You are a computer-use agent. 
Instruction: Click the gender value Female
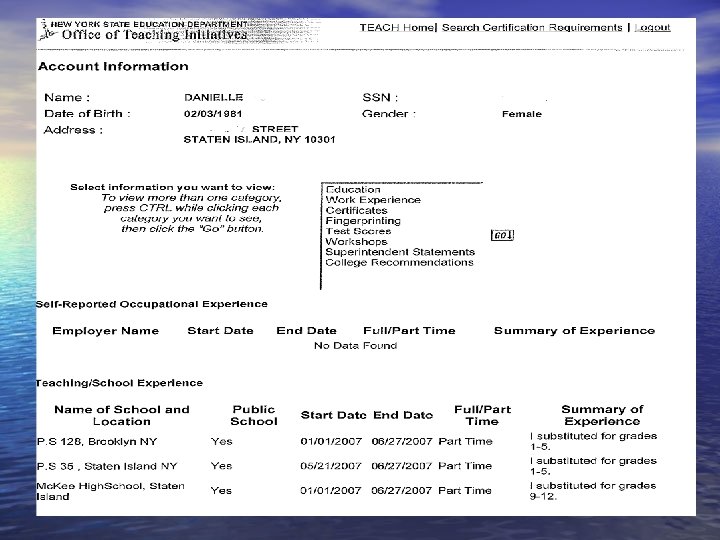tap(522, 114)
